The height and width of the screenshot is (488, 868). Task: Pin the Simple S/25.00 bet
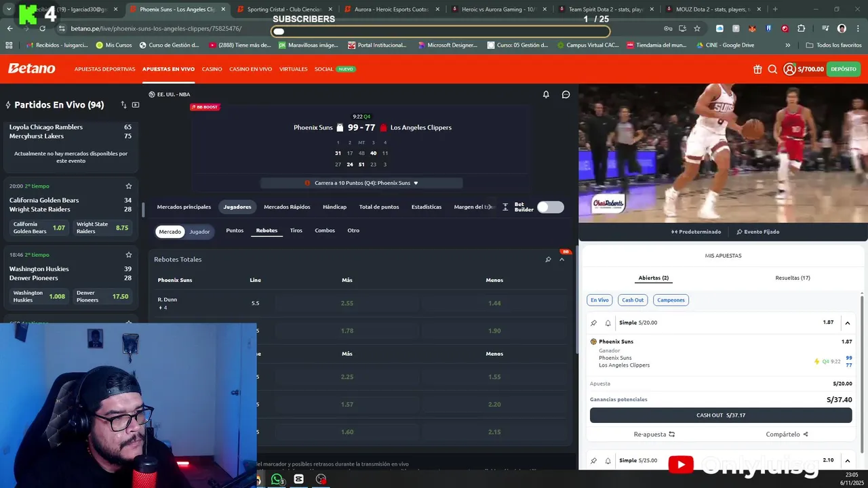pyautogui.click(x=593, y=460)
